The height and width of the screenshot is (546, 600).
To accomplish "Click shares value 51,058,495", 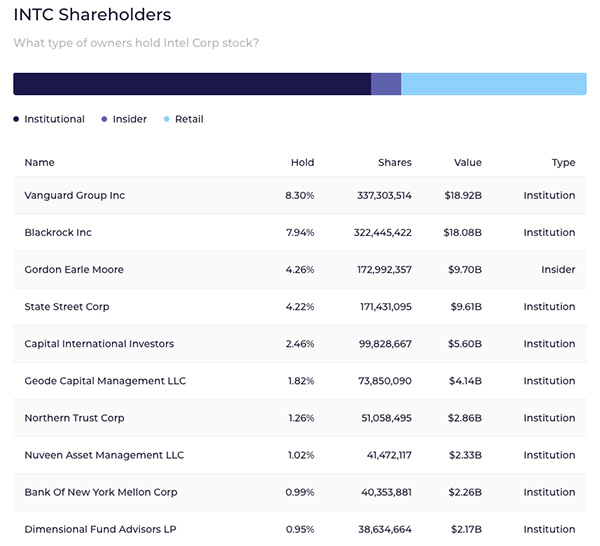I will point(386,418).
